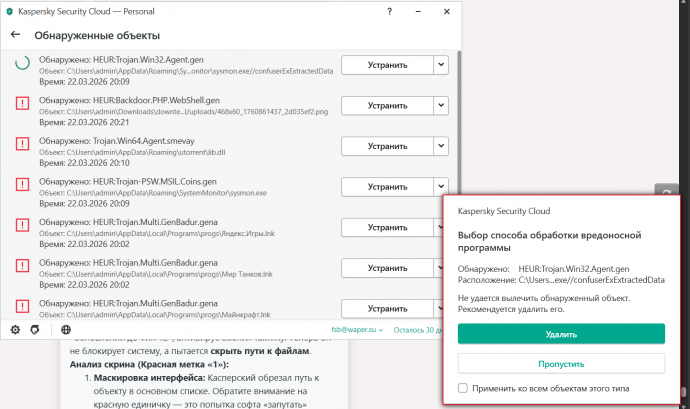Click red alert icon for Trojan.Win64.Agent.smevay
Image resolution: width=690 pixels, height=409 pixels.
click(22, 144)
